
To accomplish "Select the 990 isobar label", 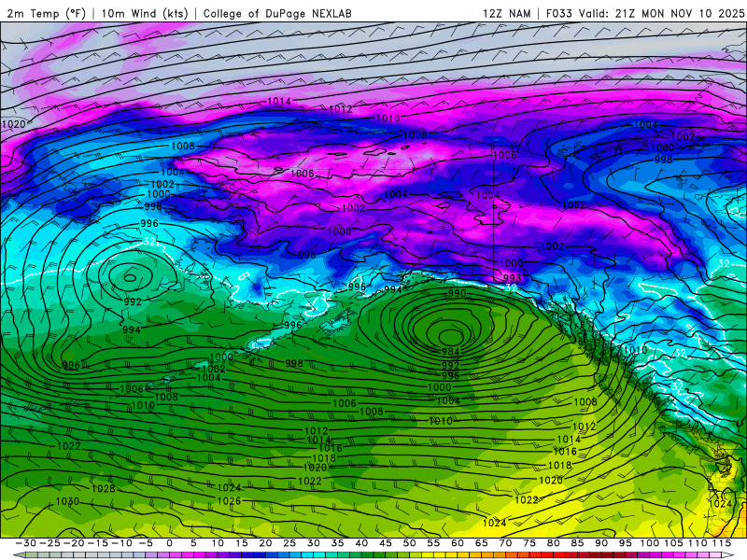I will tap(457, 293).
